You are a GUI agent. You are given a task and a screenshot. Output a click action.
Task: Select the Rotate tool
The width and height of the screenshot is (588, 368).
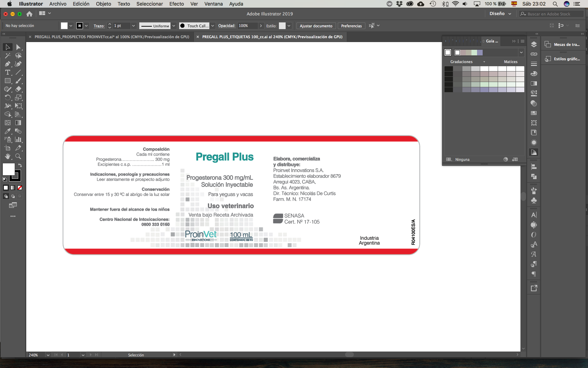(8, 97)
